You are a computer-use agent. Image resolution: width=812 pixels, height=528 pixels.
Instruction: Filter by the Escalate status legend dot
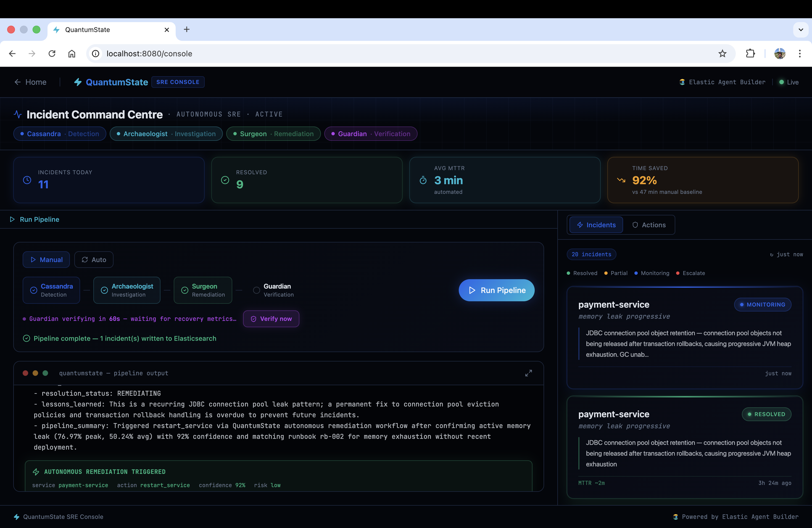click(x=677, y=273)
